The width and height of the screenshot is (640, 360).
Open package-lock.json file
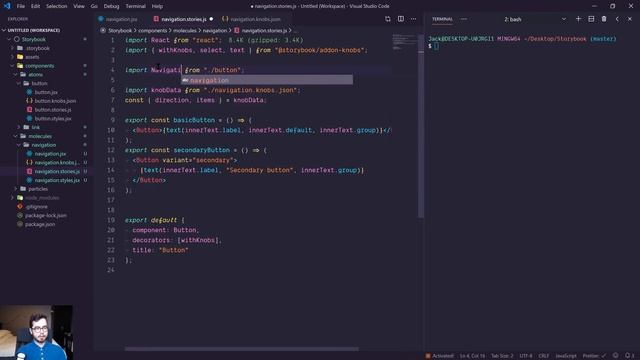[x=46, y=216]
